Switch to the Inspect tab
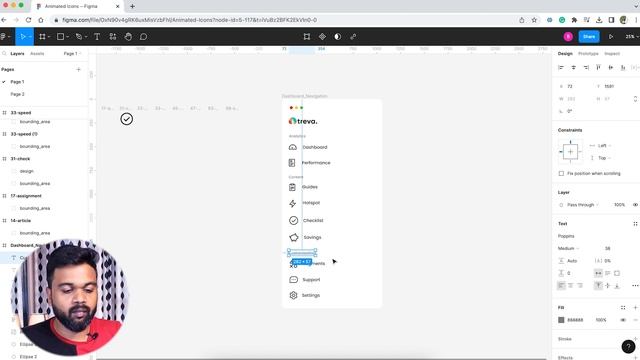Image resolution: width=640 pixels, height=360 pixels. pos(612,53)
